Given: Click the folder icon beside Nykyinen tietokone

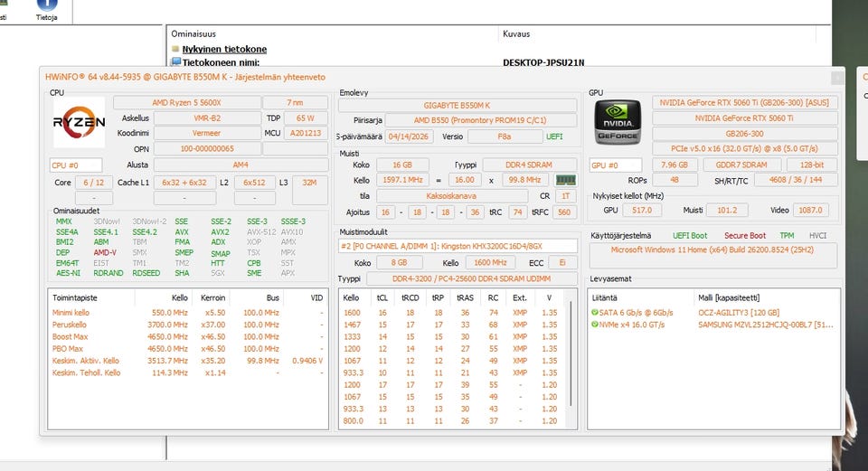Looking at the screenshot, I should 175,49.
